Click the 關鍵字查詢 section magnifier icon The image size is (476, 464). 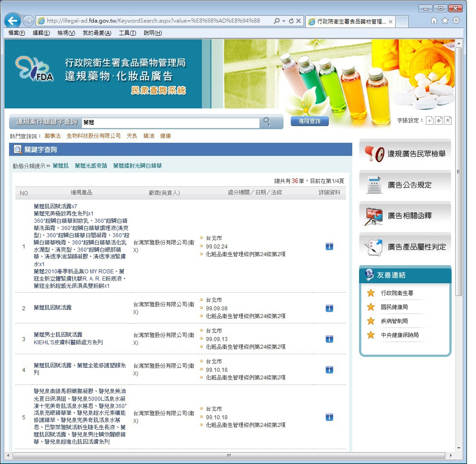coord(18,150)
